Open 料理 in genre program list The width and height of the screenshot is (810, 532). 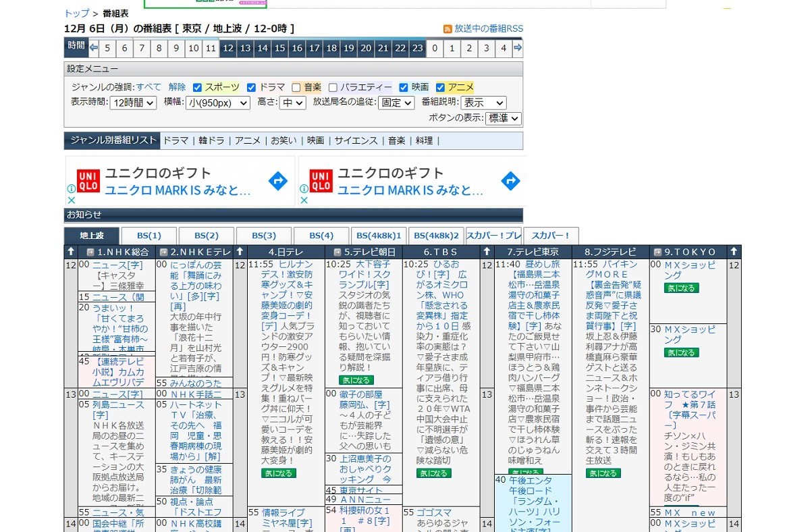(x=425, y=140)
